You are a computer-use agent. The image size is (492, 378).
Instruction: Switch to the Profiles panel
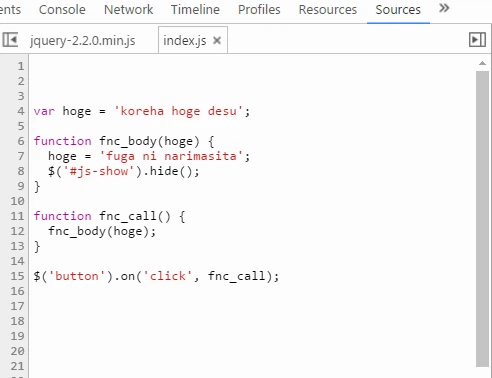point(259,10)
